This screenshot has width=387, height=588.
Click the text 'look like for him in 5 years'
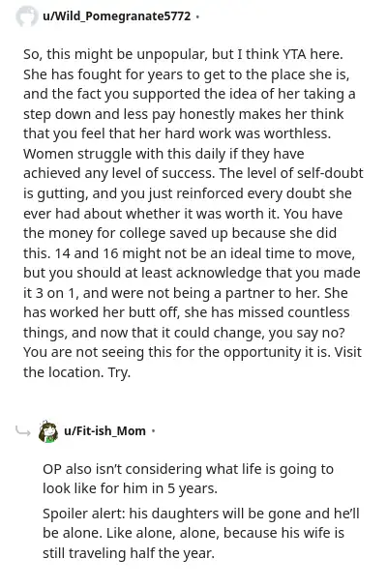pyautogui.click(x=130, y=488)
